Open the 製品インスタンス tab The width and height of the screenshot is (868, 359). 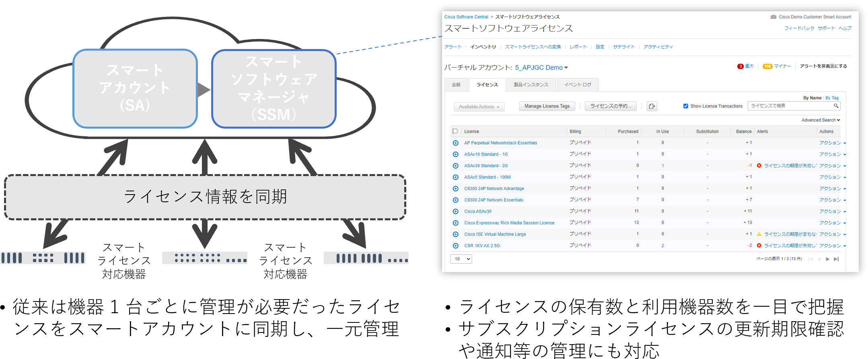tap(531, 85)
